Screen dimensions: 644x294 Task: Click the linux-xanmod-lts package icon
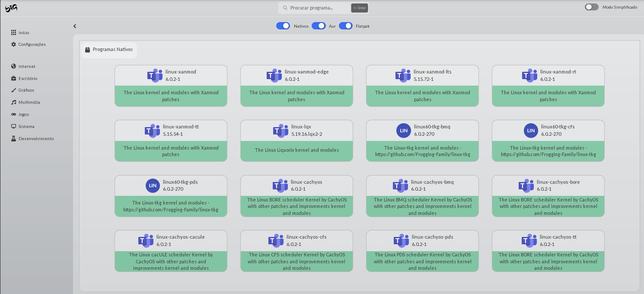tap(403, 75)
